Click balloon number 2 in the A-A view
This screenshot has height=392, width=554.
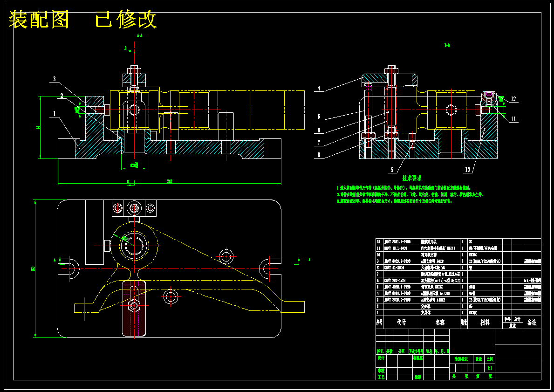tap(62, 96)
